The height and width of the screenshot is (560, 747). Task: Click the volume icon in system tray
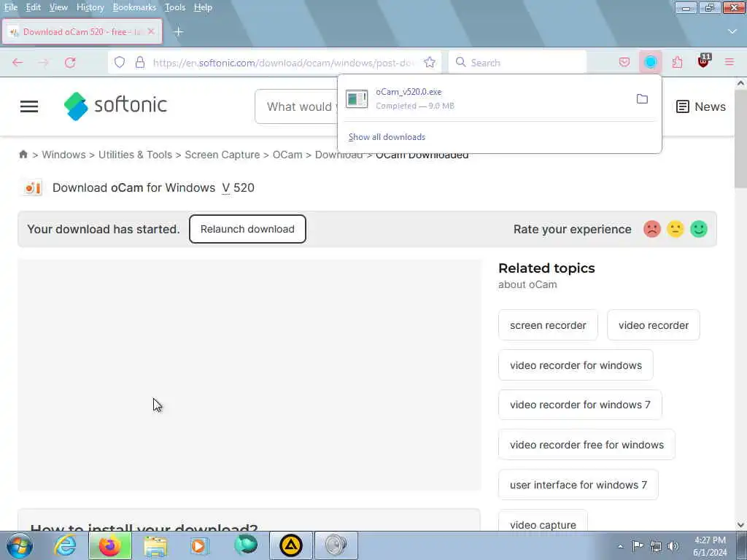click(x=673, y=545)
